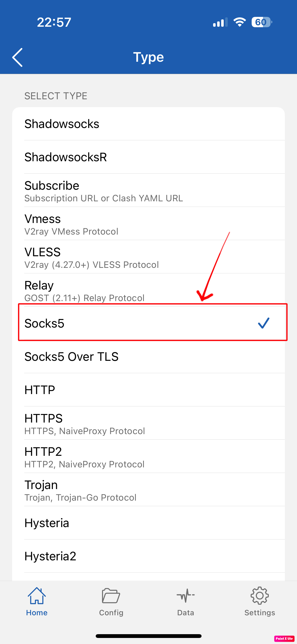Open the Data activity pulse icon
The height and width of the screenshot is (644, 297).
186,596
